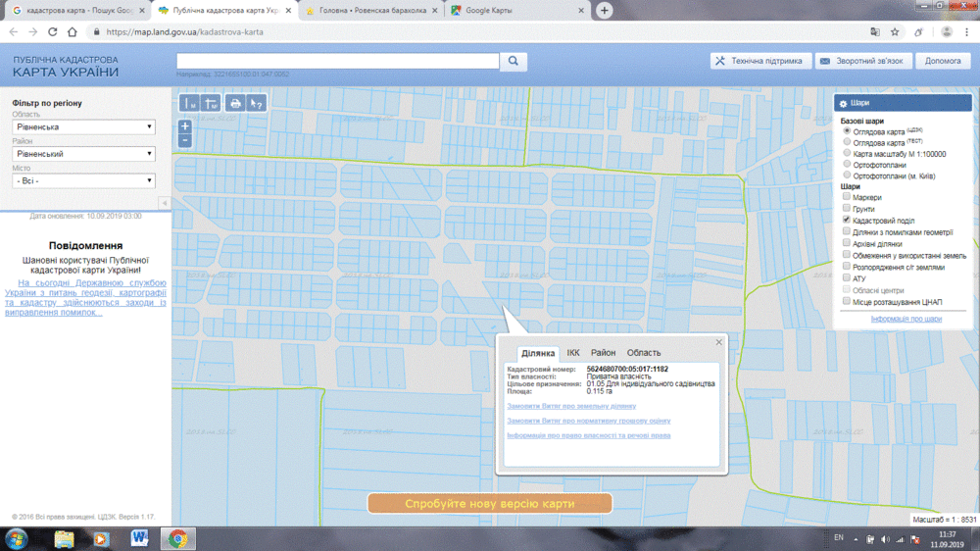
Task: Enable the Грунти layer
Action: [x=847, y=208]
